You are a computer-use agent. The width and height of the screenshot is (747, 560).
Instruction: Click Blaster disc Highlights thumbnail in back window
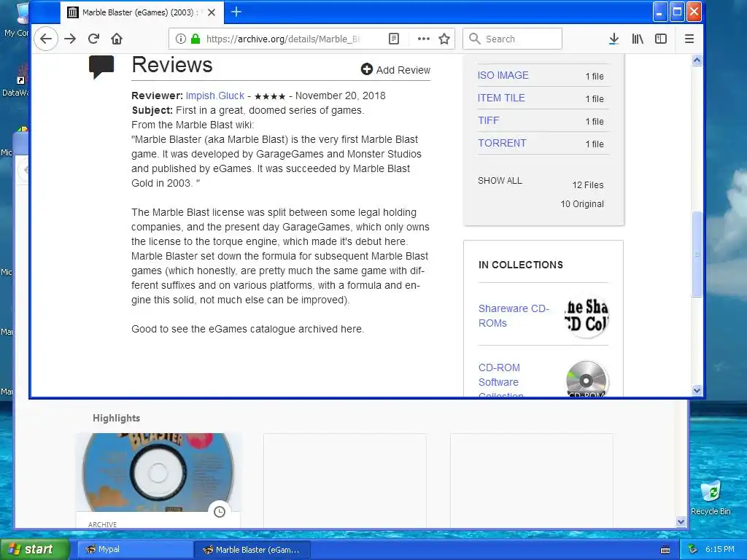click(158, 472)
